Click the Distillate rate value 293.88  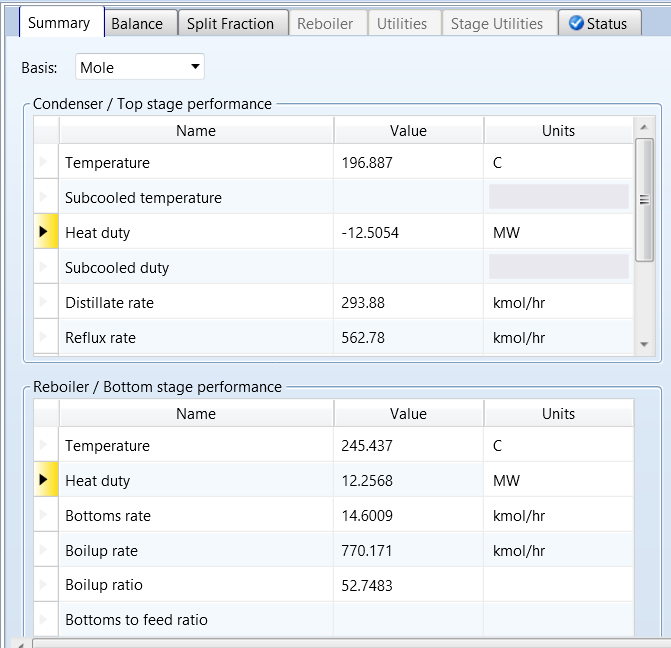(408, 303)
